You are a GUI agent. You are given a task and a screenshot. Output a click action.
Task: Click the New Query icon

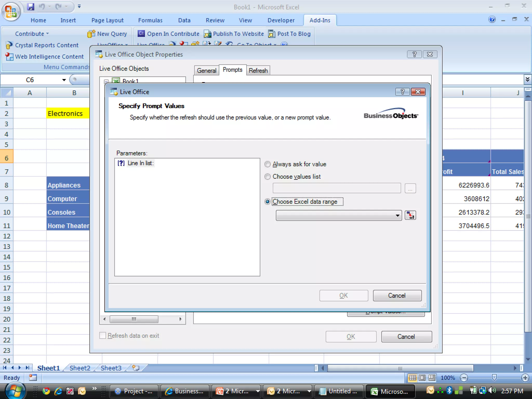click(91, 34)
